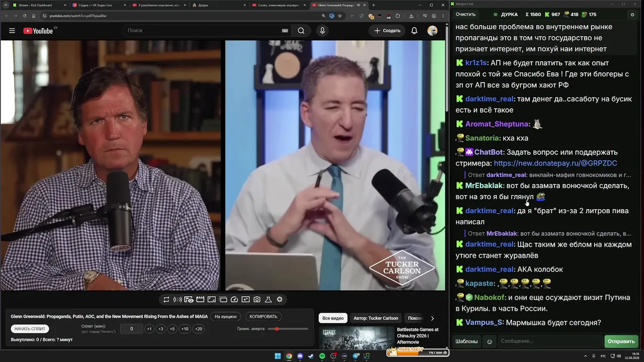The width and height of the screenshot is (644, 362).
Task: Open Chrome from the taskbar
Action: [289, 356]
